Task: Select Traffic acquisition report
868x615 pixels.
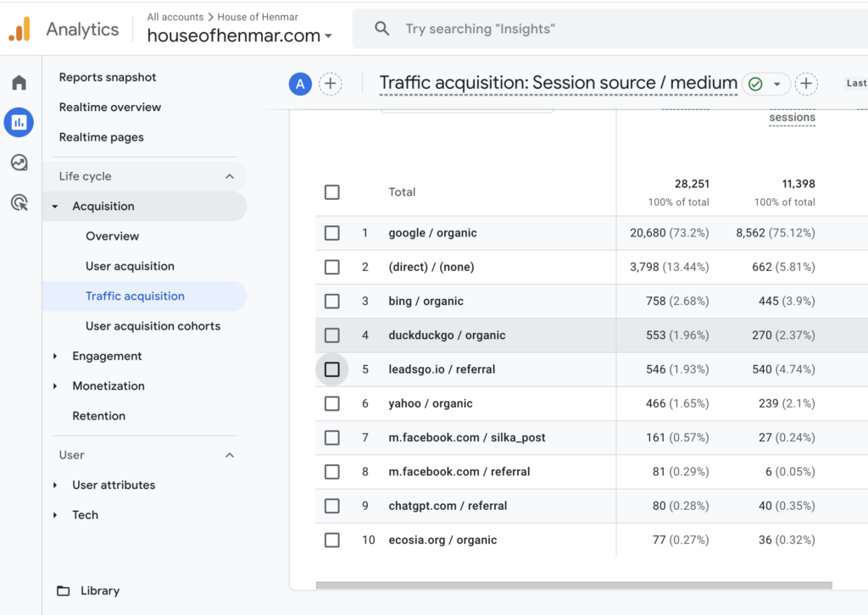Action: (x=135, y=296)
